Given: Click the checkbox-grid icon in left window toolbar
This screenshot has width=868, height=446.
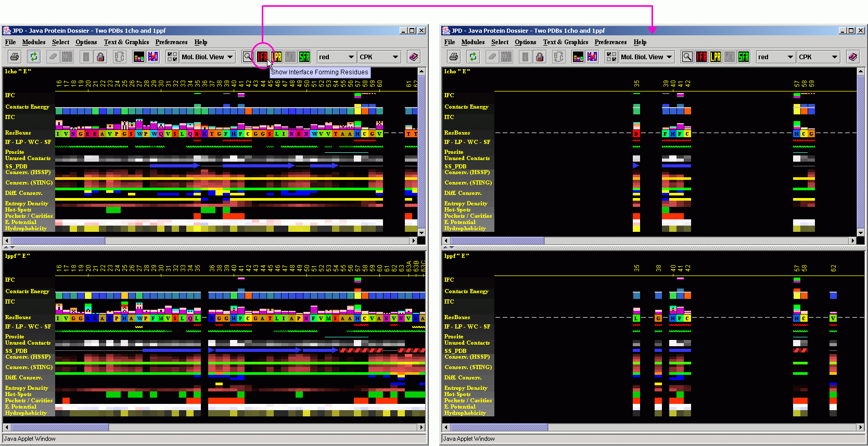Looking at the screenshot, I should (x=172, y=57).
